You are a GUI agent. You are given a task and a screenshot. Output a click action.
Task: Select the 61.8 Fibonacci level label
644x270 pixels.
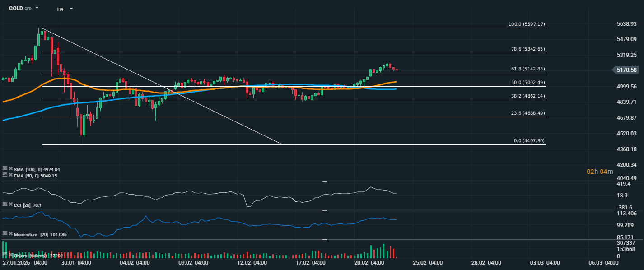[x=527, y=69]
